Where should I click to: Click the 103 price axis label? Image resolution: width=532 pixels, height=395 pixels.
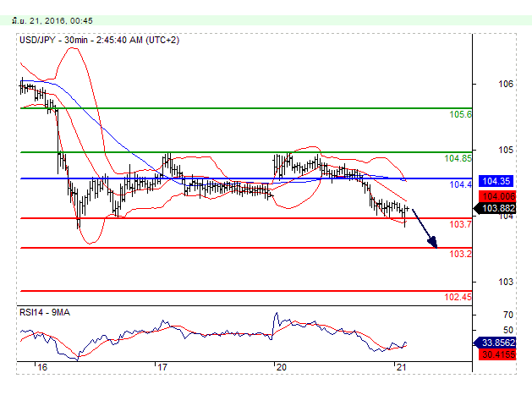[x=506, y=282]
